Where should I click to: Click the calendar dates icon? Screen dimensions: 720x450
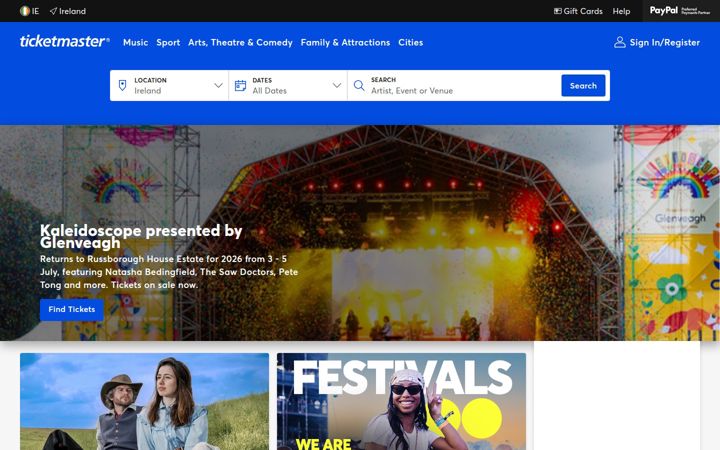(x=241, y=85)
